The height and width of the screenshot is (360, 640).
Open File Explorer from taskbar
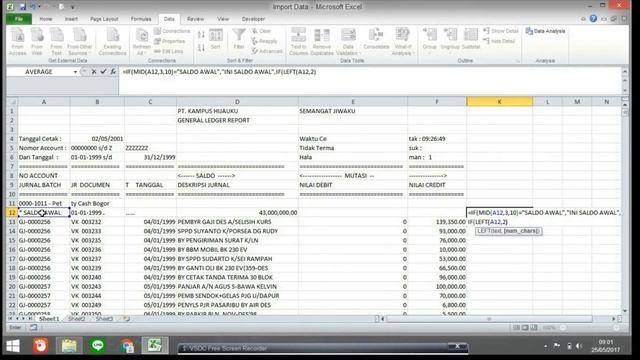pos(69,346)
